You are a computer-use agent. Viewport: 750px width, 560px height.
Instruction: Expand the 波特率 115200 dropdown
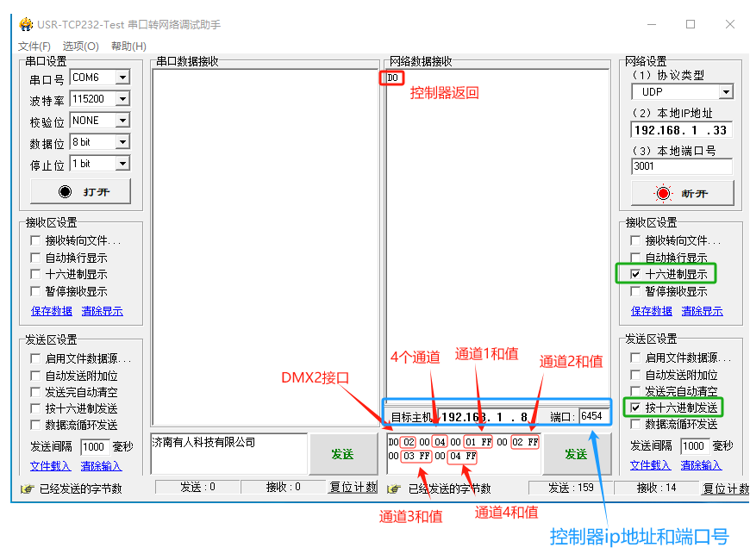click(123, 98)
